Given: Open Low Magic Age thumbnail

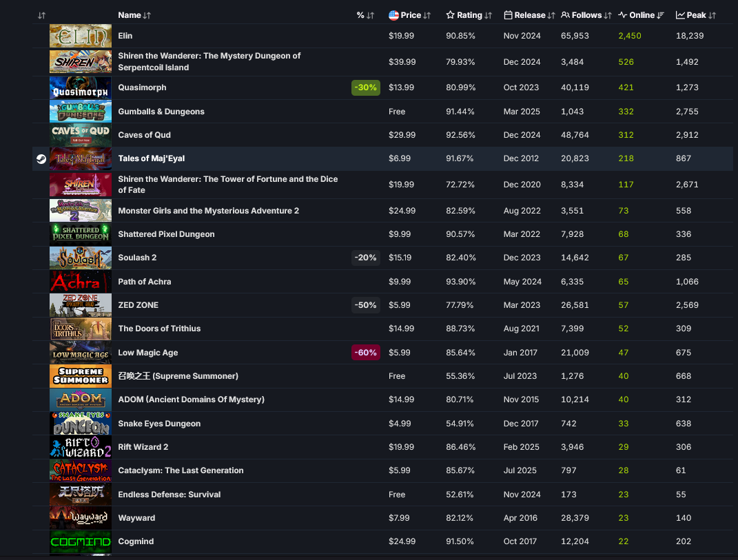Looking at the screenshot, I should click(x=81, y=353).
